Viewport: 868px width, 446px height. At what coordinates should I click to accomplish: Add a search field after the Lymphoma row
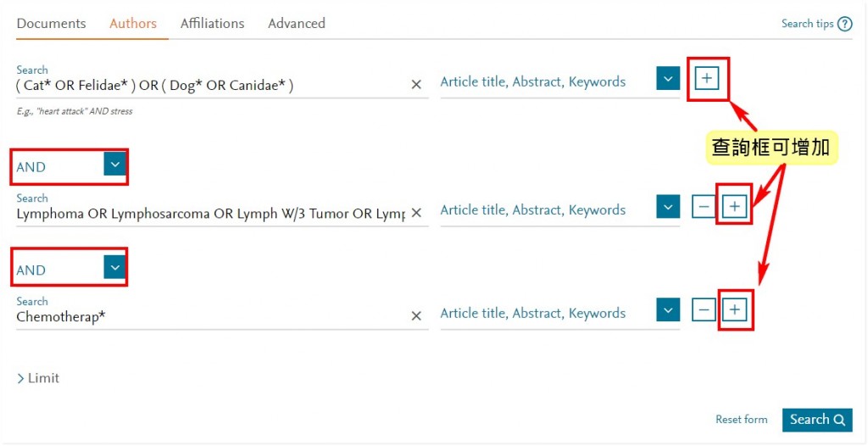pyautogui.click(x=734, y=207)
